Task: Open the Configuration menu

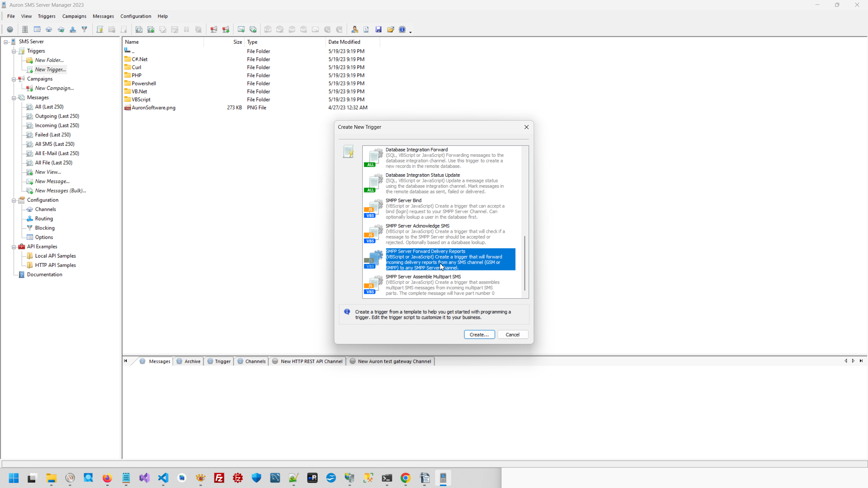Action: click(x=136, y=16)
